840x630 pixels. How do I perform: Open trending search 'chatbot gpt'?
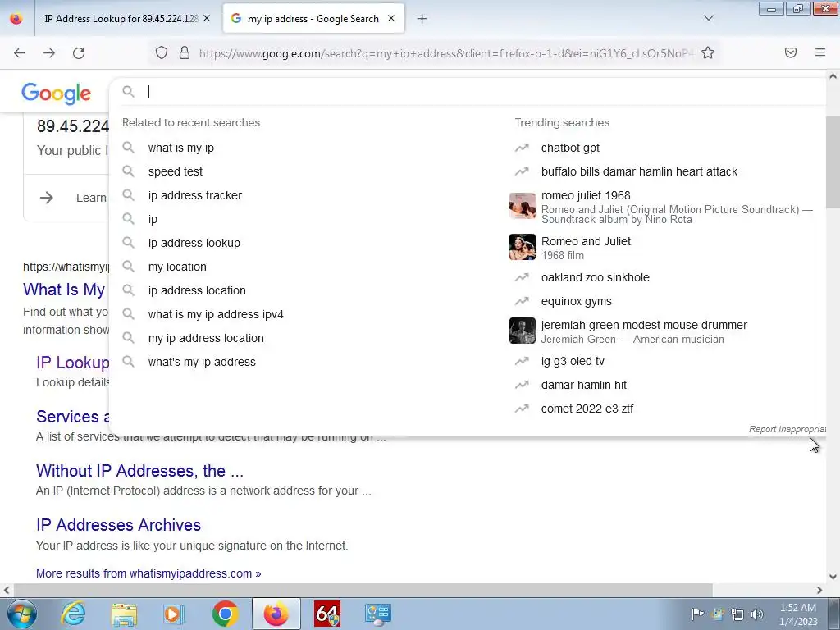click(570, 148)
